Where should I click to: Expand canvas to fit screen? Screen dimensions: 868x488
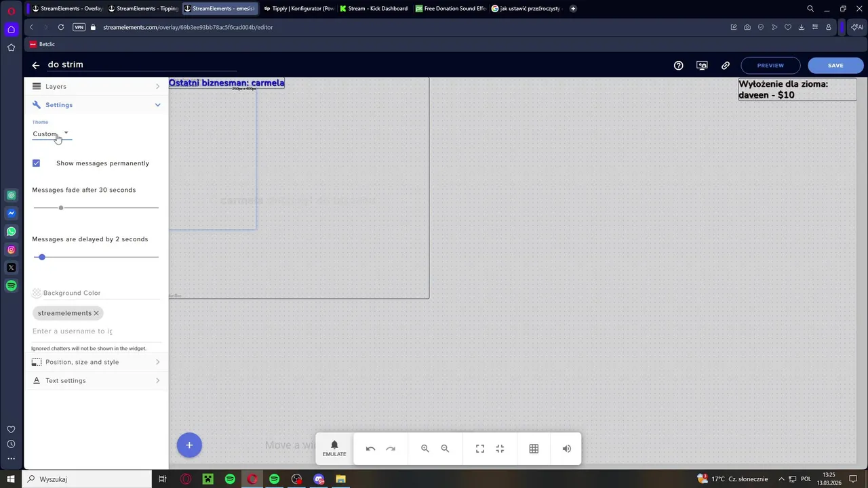pyautogui.click(x=480, y=449)
